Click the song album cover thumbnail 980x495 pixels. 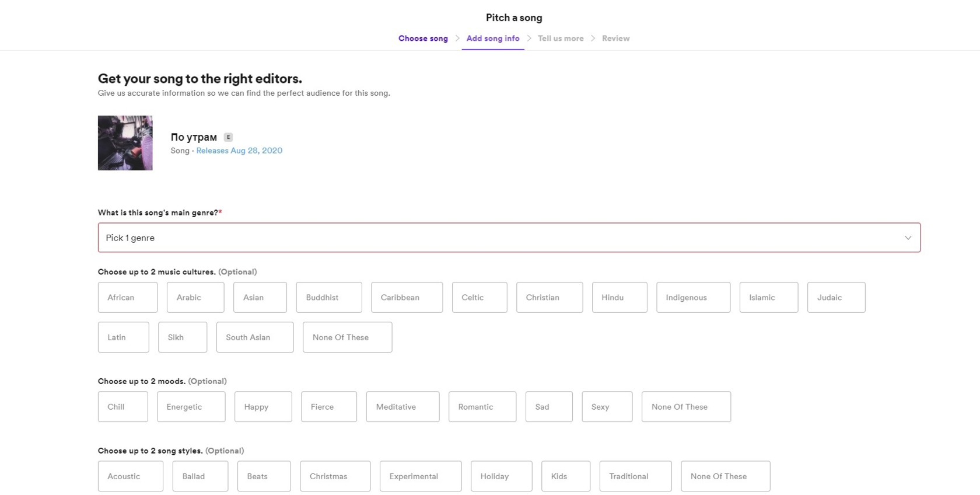click(125, 143)
